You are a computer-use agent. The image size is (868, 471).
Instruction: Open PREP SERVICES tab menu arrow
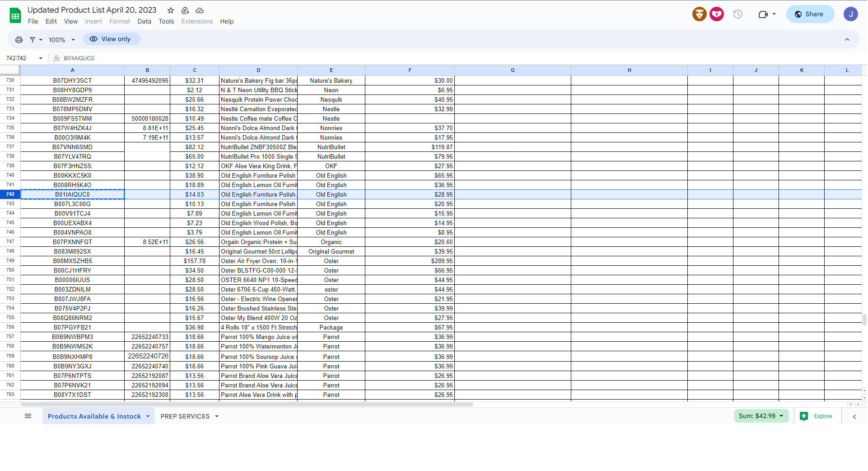(217, 416)
